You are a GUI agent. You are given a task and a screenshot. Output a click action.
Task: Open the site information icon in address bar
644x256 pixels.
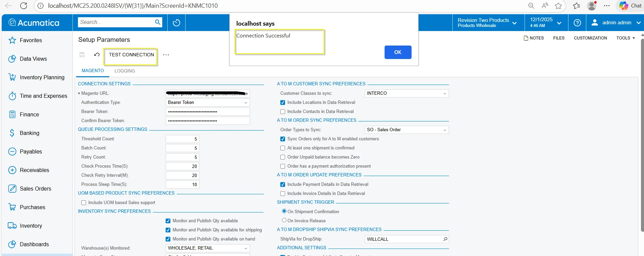coord(40,6)
